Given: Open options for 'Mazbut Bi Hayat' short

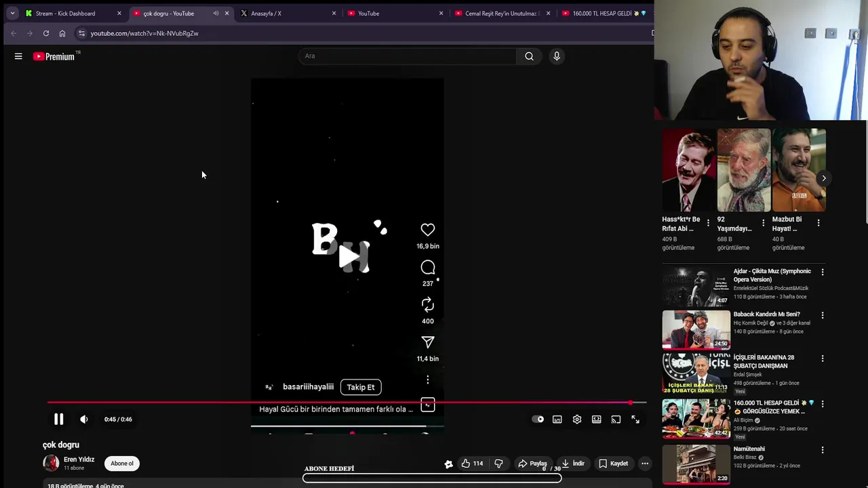Looking at the screenshot, I should (818, 223).
